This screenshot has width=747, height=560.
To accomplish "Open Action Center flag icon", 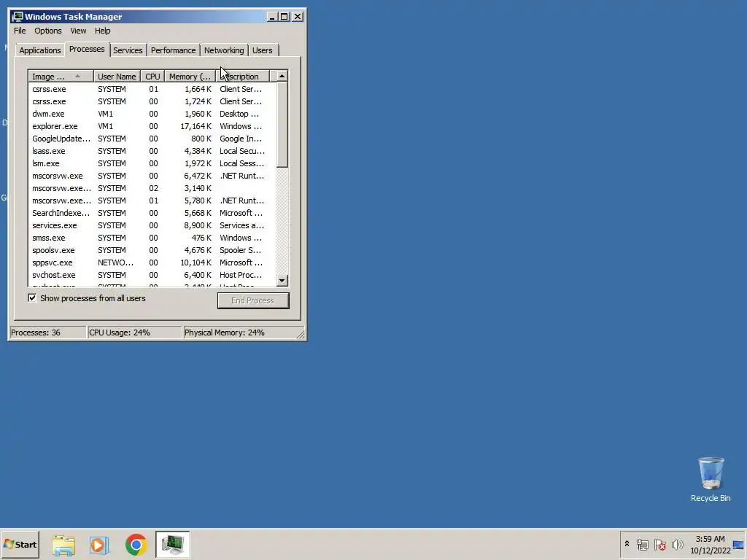I will coord(659,544).
